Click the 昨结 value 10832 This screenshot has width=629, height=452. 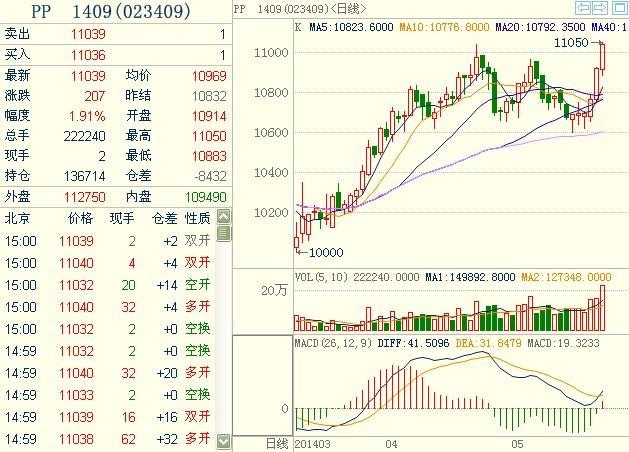[x=209, y=96]
